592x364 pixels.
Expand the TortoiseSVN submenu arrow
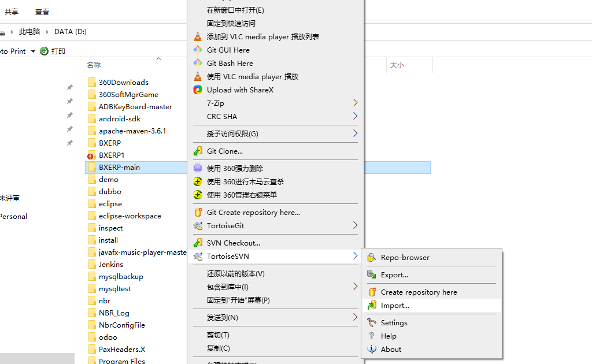[355, 256]
